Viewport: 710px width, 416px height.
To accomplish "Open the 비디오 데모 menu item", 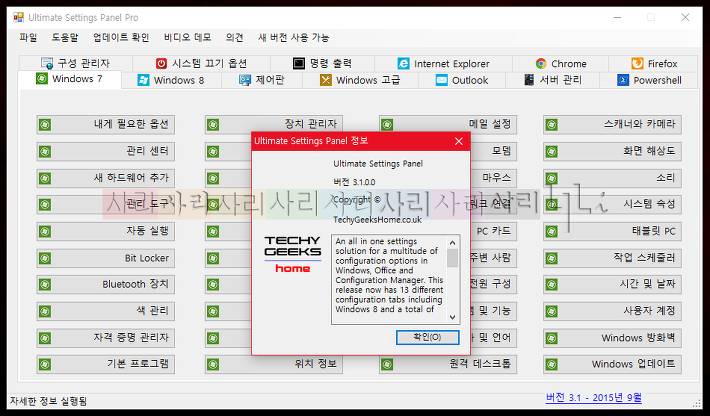I will tap(187, 38).
